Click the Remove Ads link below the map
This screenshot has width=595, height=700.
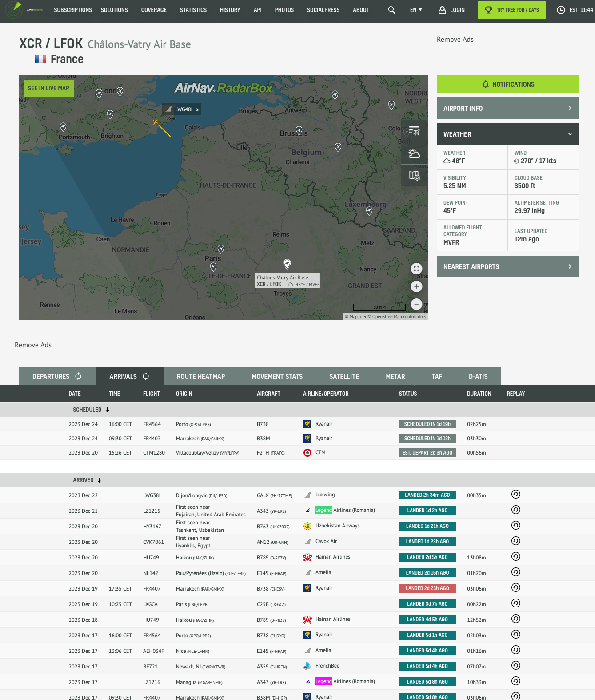click(33, 345)
